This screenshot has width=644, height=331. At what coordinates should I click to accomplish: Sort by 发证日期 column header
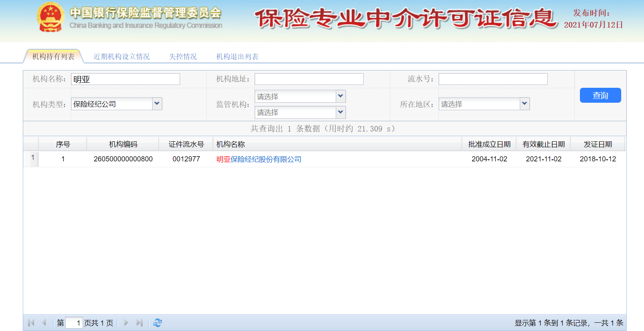(x=598, y=144)
